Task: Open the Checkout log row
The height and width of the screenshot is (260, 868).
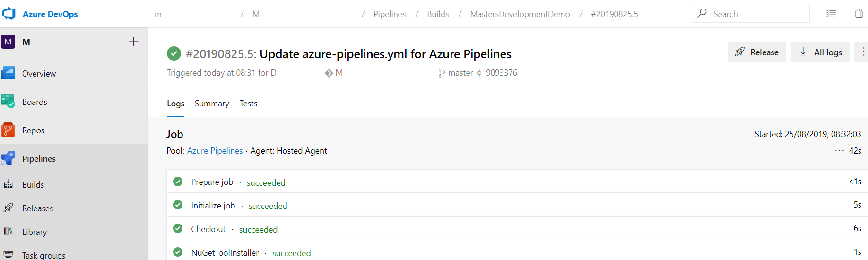Action: [517, 228]
